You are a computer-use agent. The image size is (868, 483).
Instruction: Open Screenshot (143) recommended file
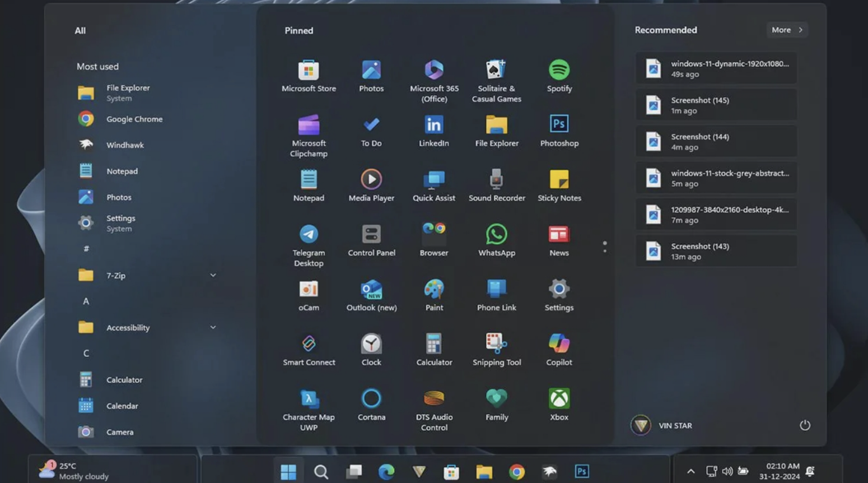(716, 250)
